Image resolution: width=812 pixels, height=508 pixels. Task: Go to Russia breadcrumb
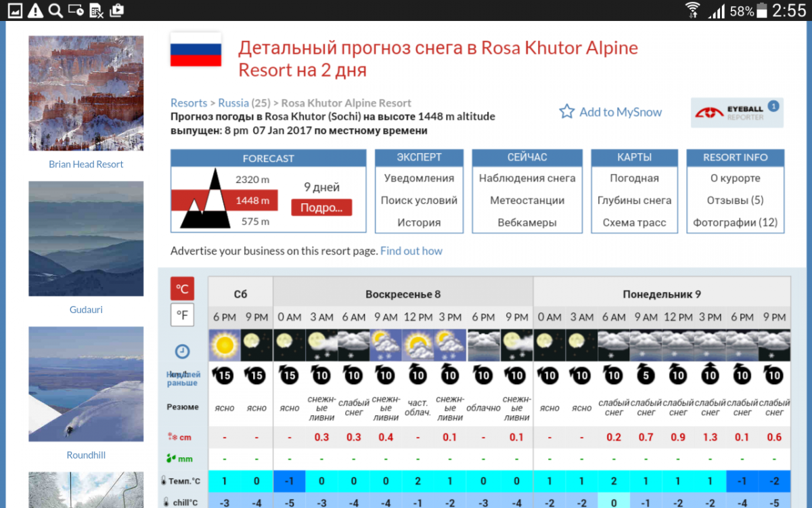tap(233, 103)
